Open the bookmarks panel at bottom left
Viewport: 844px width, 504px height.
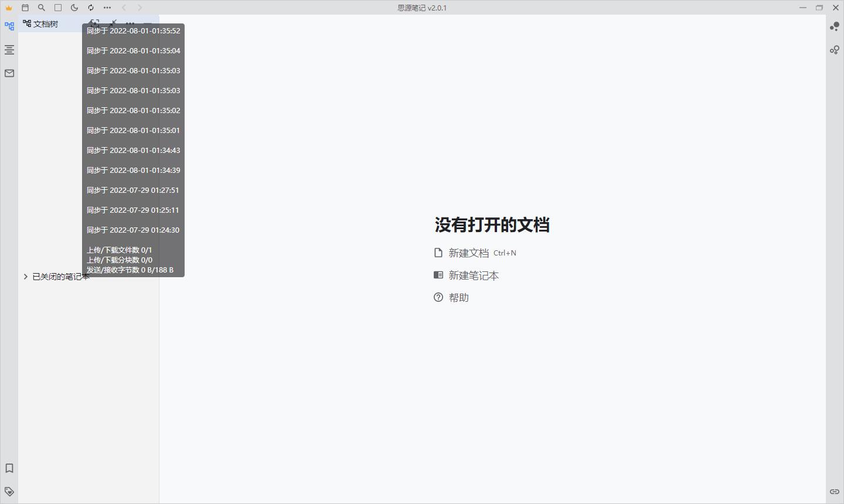click(x=9, y=468)
